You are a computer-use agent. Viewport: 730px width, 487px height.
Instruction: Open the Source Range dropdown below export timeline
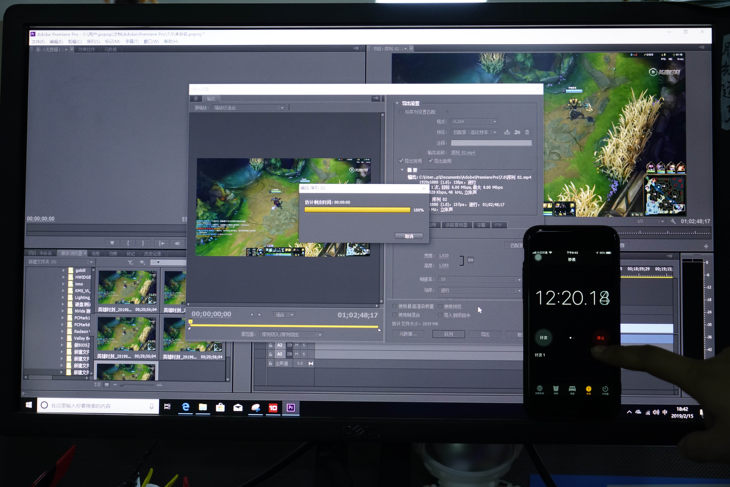click(291, 334)
